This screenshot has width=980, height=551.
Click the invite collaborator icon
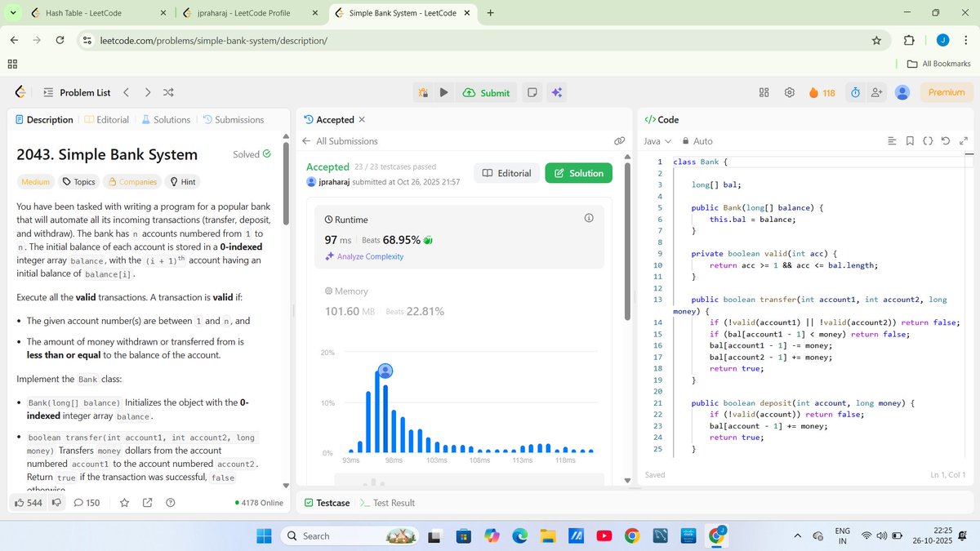tap(877, 93)
